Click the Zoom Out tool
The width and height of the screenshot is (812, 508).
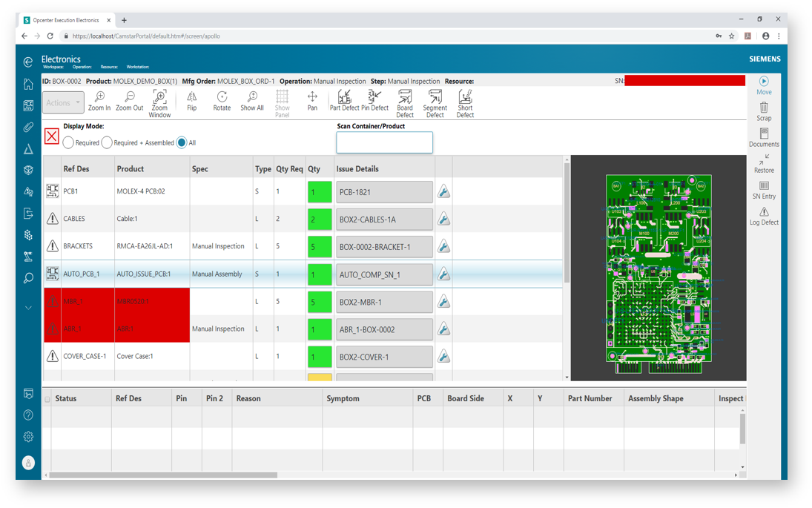coord(130,100)
